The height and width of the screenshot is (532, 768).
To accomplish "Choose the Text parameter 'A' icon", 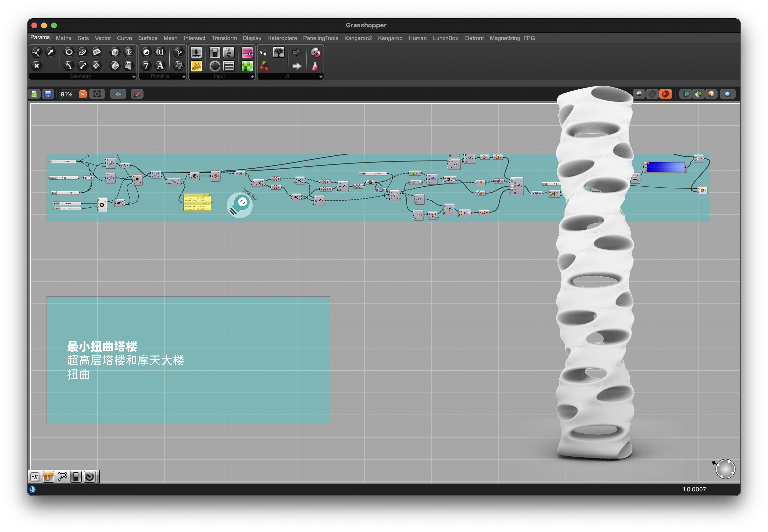I will click(160, 66).
